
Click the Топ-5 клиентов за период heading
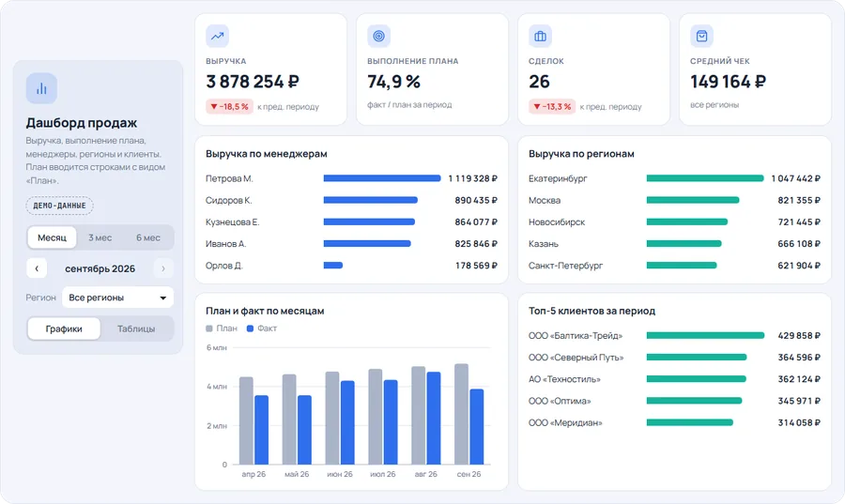[x=591, y=312]
